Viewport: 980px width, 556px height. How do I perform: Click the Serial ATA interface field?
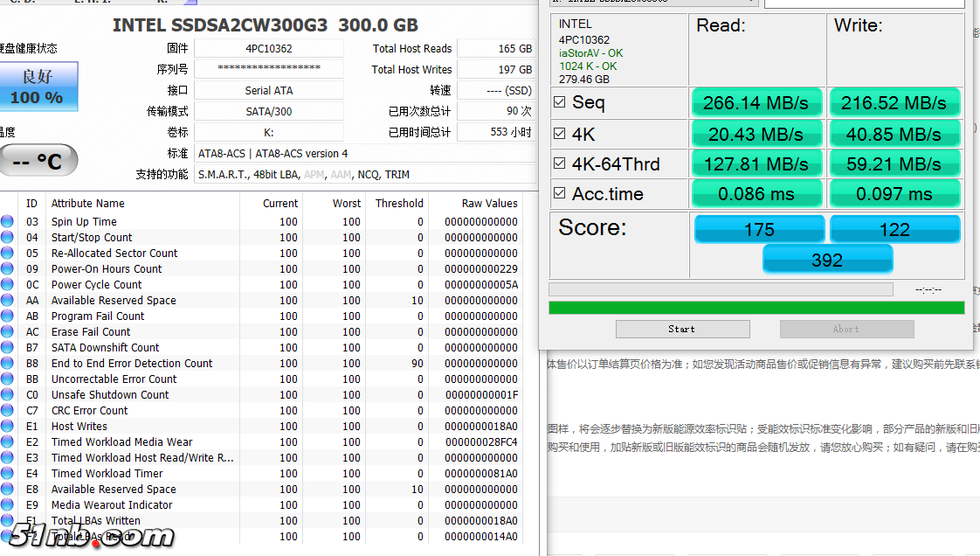pyautogui.click(x=269, y=90)
